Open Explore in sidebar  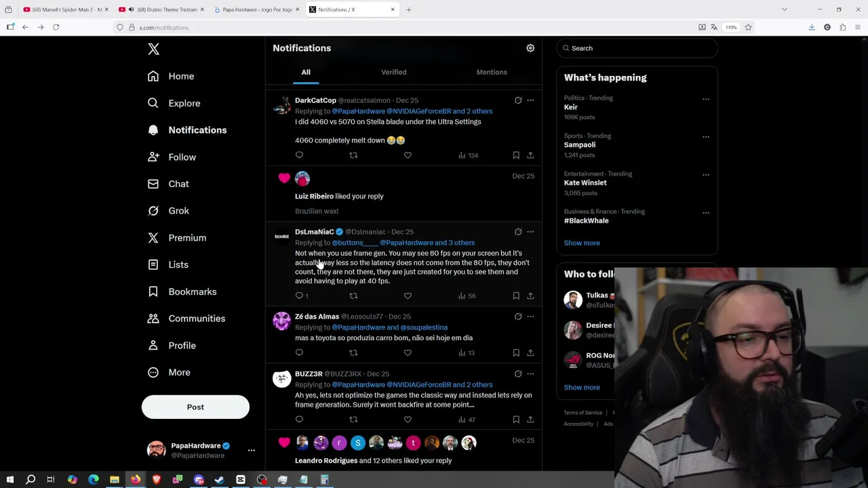click(175, 103)
